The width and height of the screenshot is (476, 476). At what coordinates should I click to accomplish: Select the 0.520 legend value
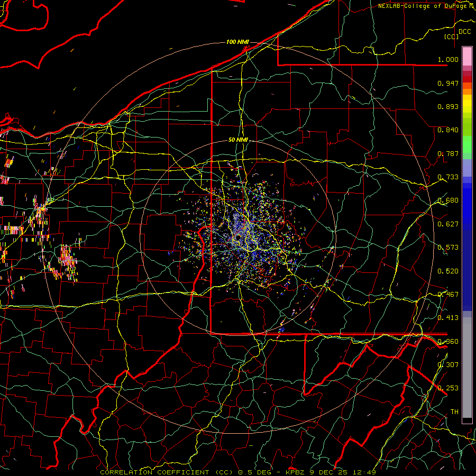click(x=448, y=271)
